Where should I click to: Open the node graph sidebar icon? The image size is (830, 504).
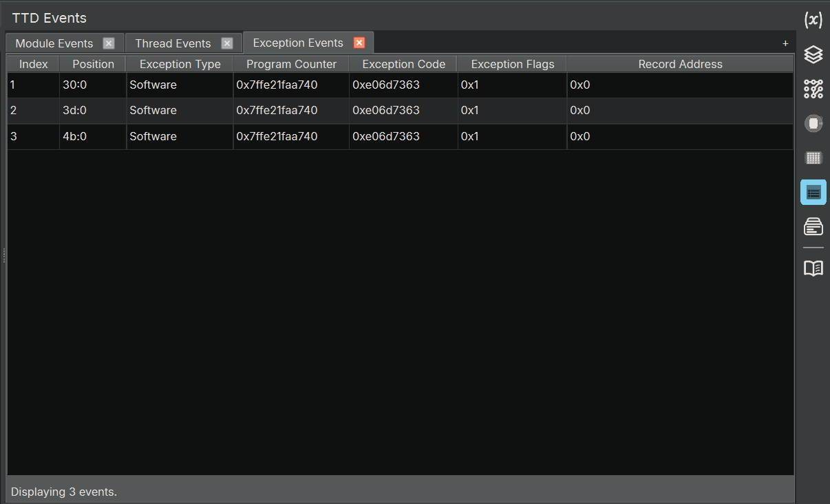[x=813, y=89]
